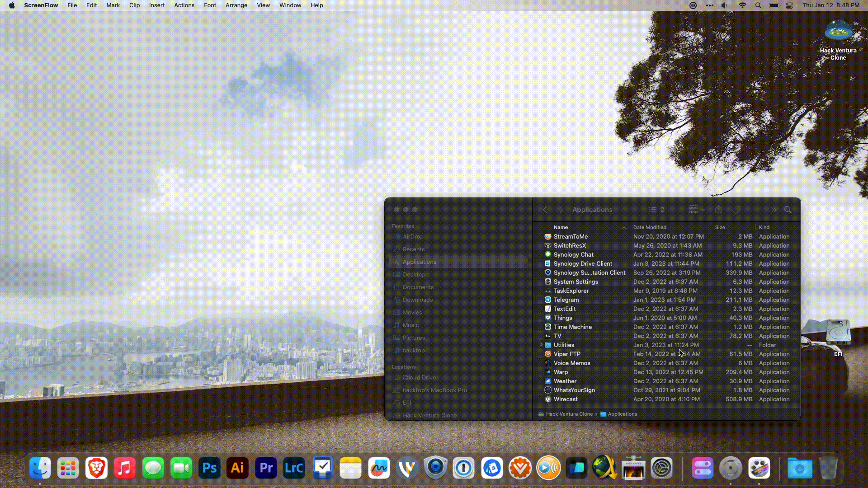
Task: Launch Brave browser from the Dock
Action: (x=96, y=468)
